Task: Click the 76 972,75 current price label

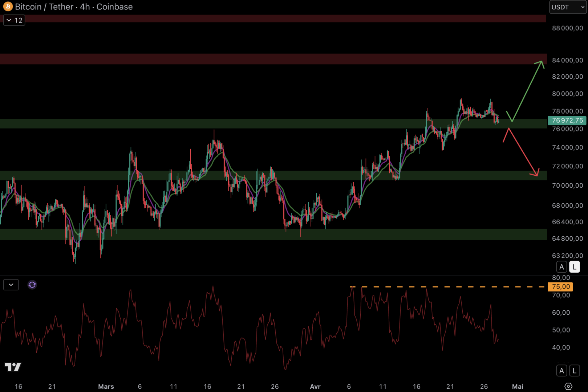Action: point(567,121)
